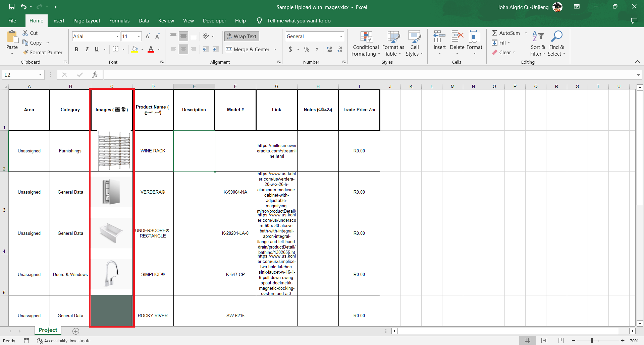
Task: Switch to the Insert tab
Action: point(58,20)
